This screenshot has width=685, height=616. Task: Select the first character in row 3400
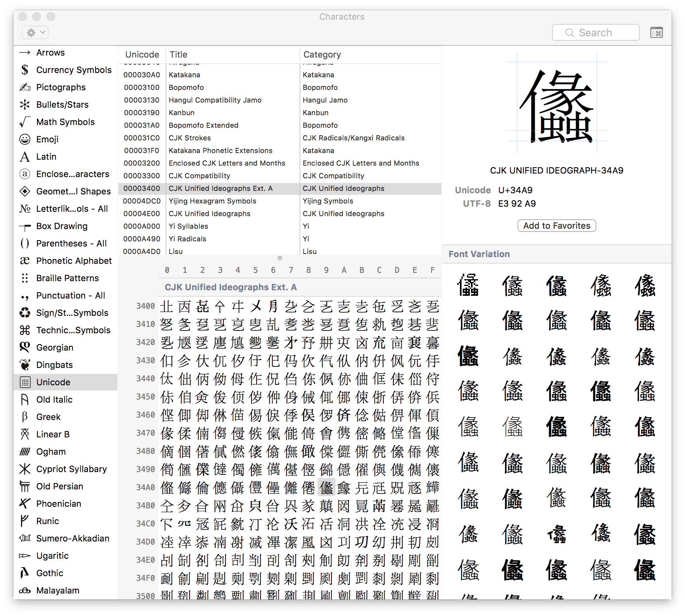167,306
